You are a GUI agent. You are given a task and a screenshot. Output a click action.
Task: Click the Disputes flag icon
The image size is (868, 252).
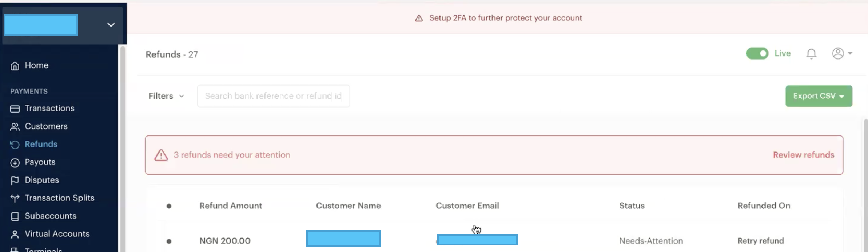click(15, 180)
